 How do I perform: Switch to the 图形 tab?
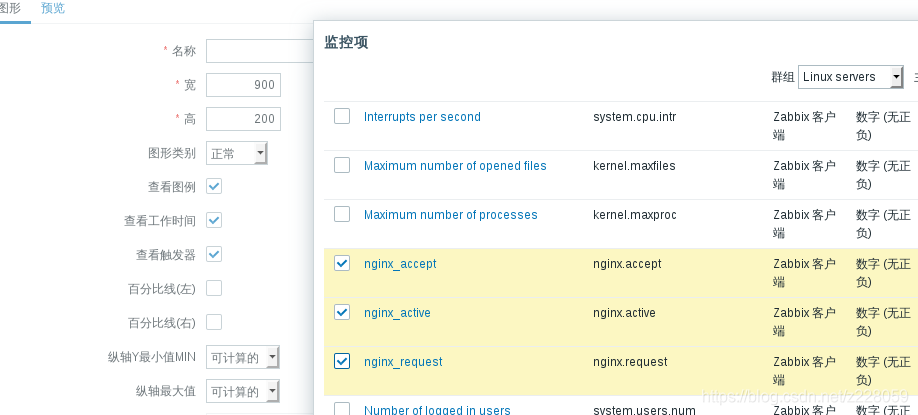pos(10,9)
